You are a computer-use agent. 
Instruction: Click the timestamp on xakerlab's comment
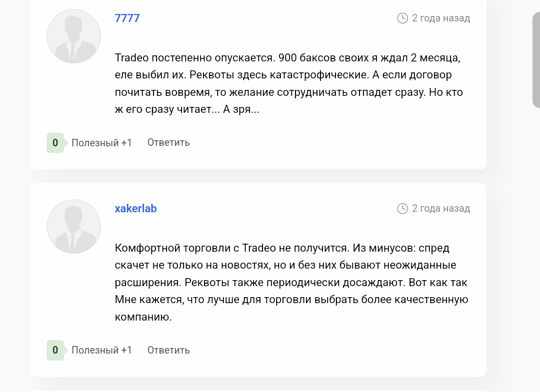click(441, 209)
